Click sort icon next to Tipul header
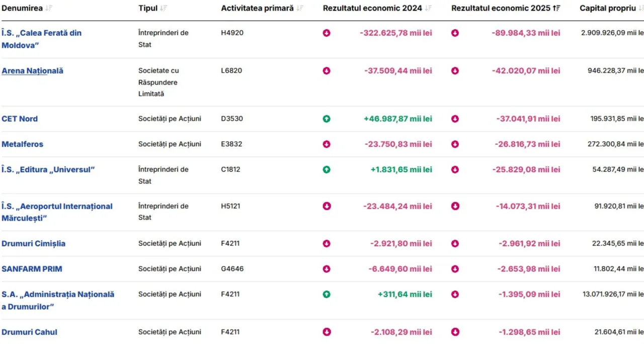 pyautogui.click(x=164, y=9)
